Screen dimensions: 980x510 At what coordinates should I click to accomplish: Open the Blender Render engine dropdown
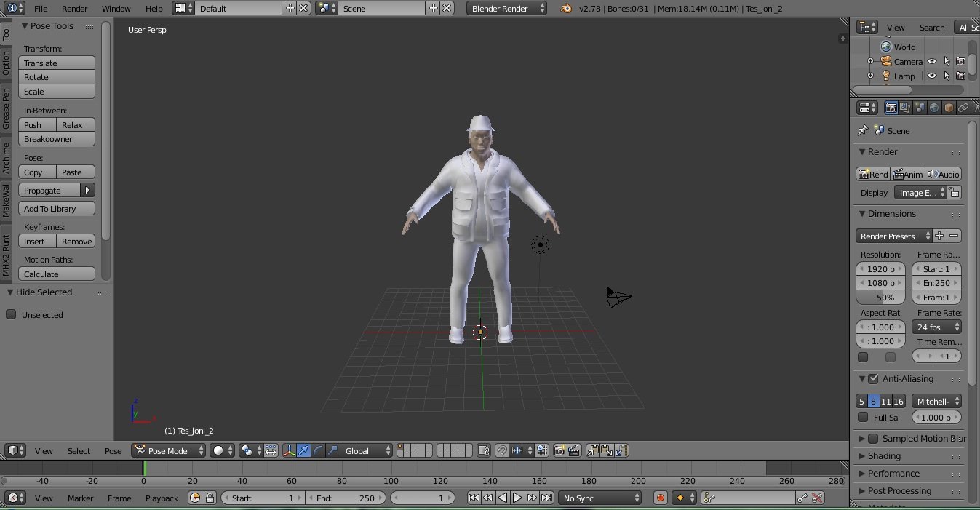click(506, 8)
